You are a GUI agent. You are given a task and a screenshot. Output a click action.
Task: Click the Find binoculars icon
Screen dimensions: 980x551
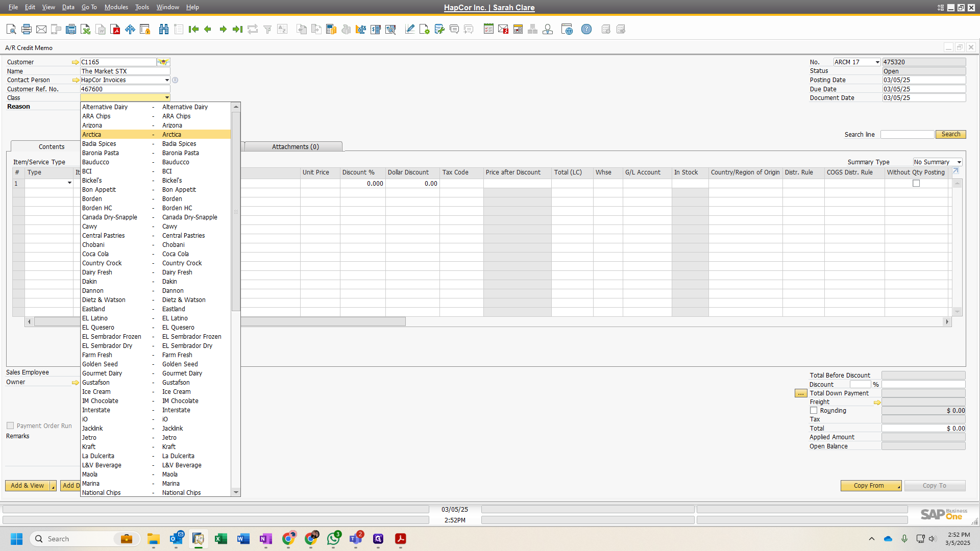coord(164,30)
